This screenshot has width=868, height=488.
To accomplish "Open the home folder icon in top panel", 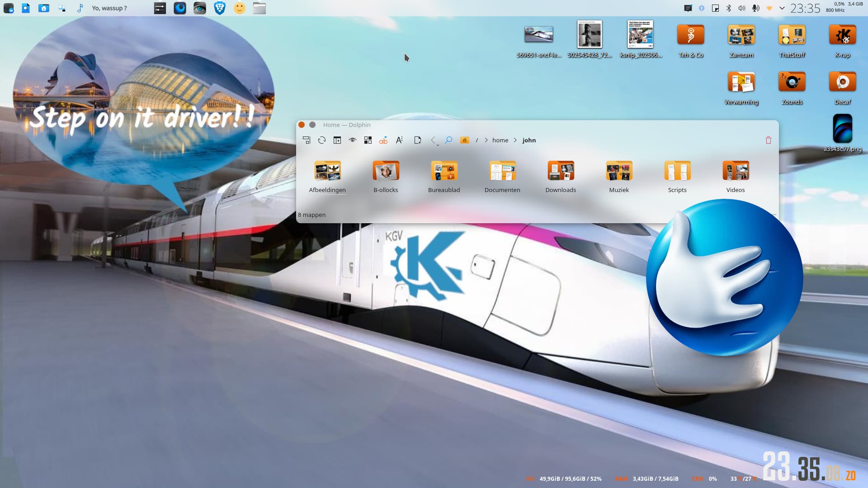I will (44, 8).
